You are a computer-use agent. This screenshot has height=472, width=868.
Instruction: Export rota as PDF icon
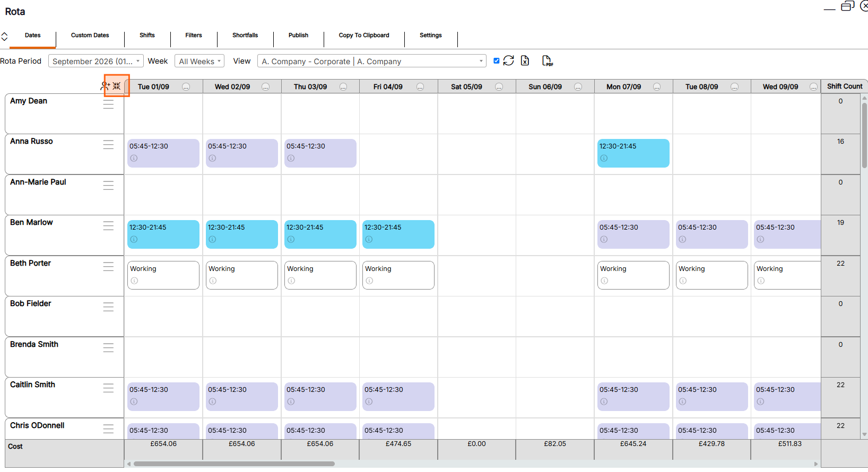548,60
